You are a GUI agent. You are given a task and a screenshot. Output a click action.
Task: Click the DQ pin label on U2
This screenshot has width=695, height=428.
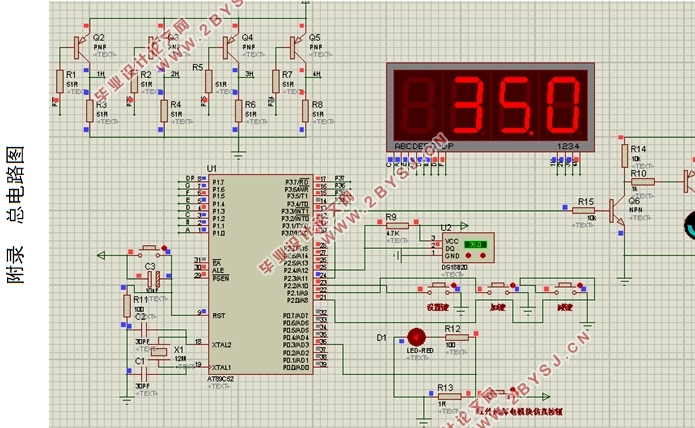(449, 248)
